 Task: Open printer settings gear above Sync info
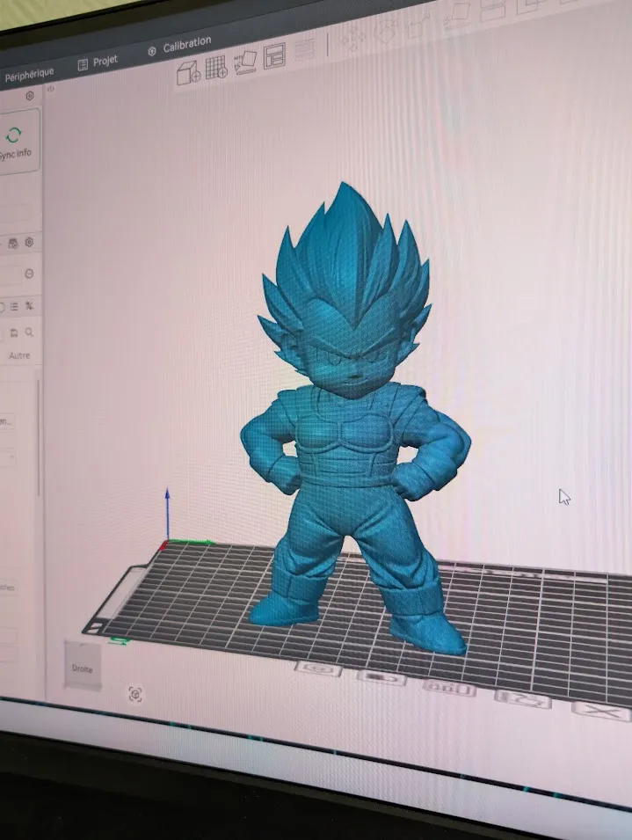click(x=29, y=95)
